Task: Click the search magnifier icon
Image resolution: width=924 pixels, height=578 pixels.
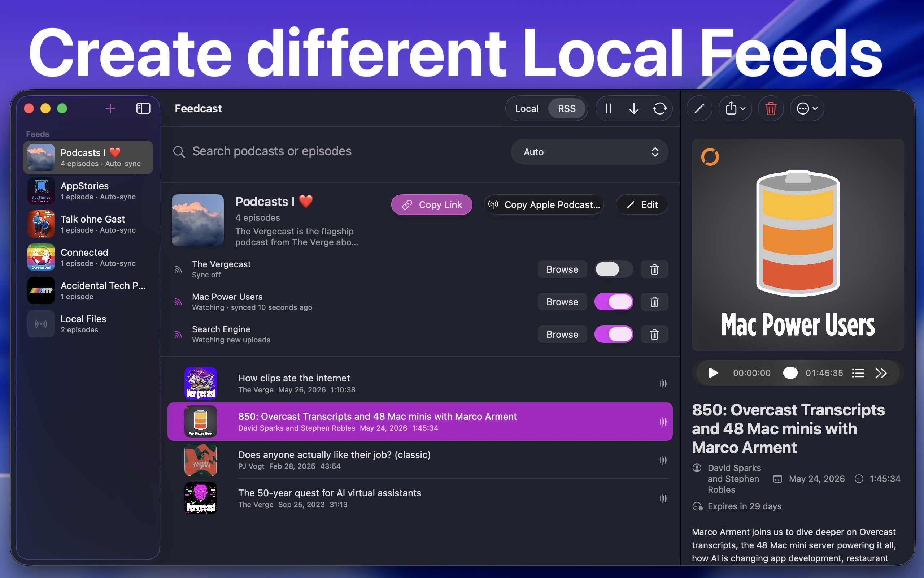Action: 179,152
